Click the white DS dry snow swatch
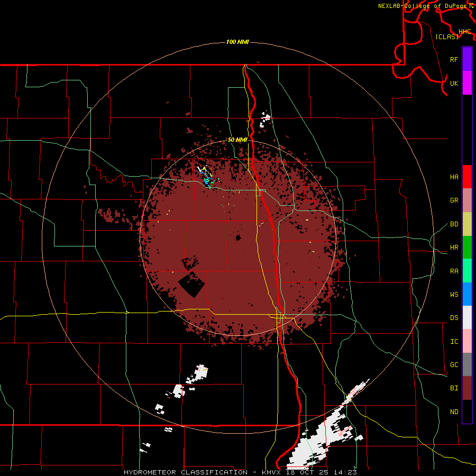 coord(467,317)
